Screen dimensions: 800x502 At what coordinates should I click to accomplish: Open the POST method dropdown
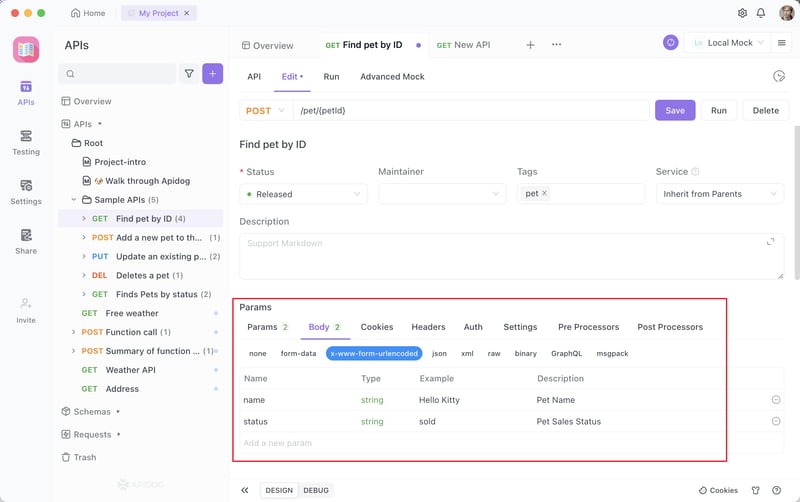265,110
